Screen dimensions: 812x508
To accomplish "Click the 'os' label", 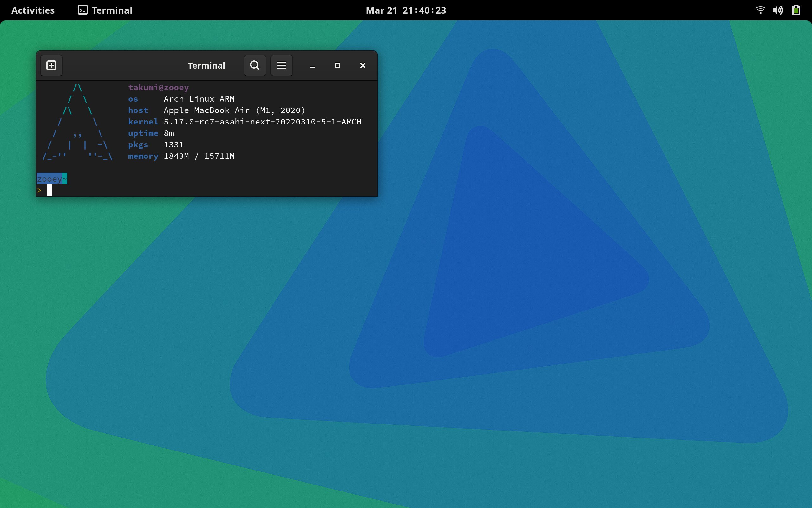I will pyautogui.click(x=133, y=99).
